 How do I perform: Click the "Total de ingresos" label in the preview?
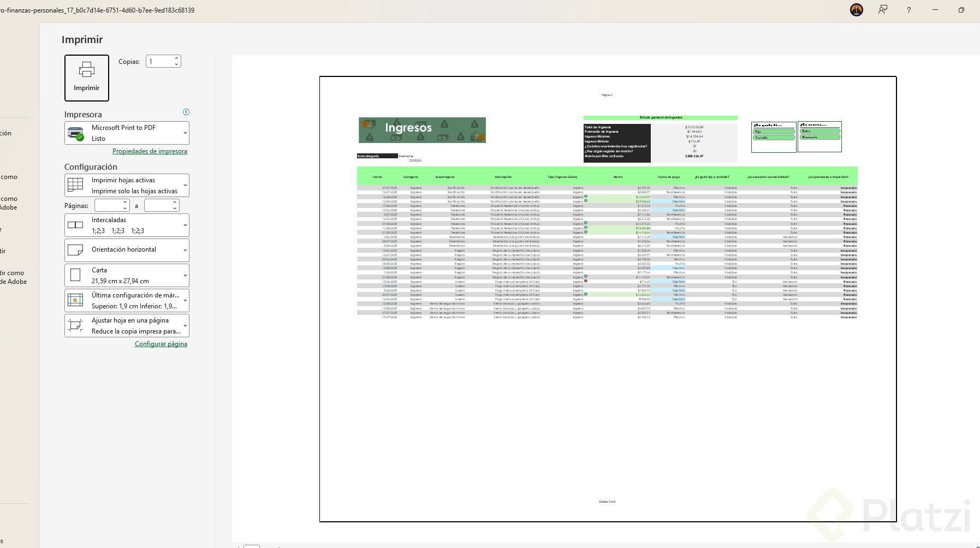point(598,127)
